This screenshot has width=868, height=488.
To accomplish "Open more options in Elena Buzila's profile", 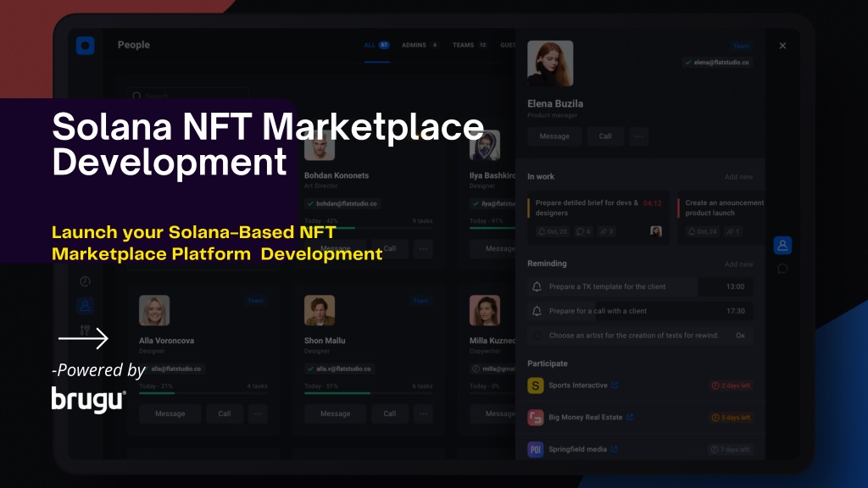I will [x=639, y=136].
